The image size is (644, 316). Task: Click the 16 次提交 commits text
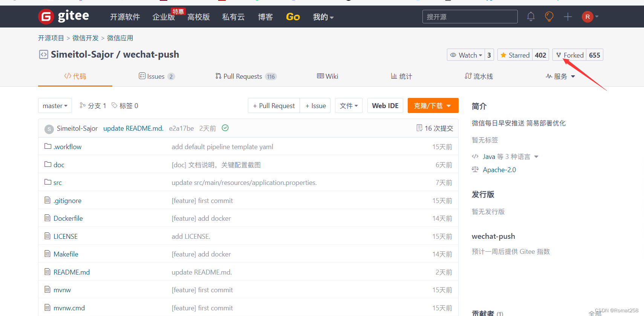439,128
